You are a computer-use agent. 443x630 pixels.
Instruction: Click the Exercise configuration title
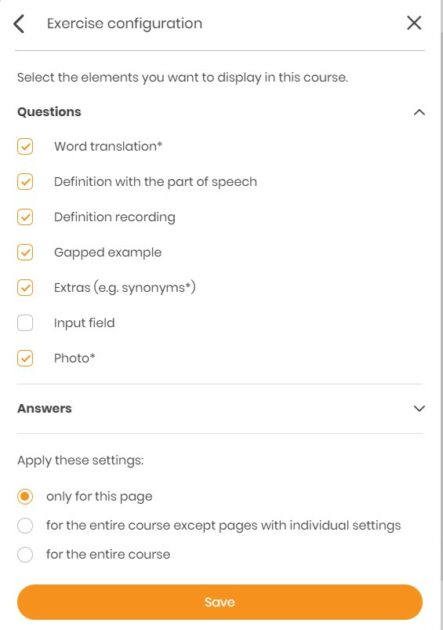click(125, 23)
